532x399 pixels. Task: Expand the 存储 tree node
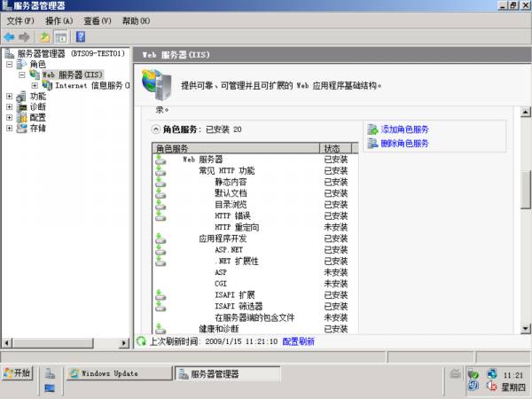click(x=10, y=129)
